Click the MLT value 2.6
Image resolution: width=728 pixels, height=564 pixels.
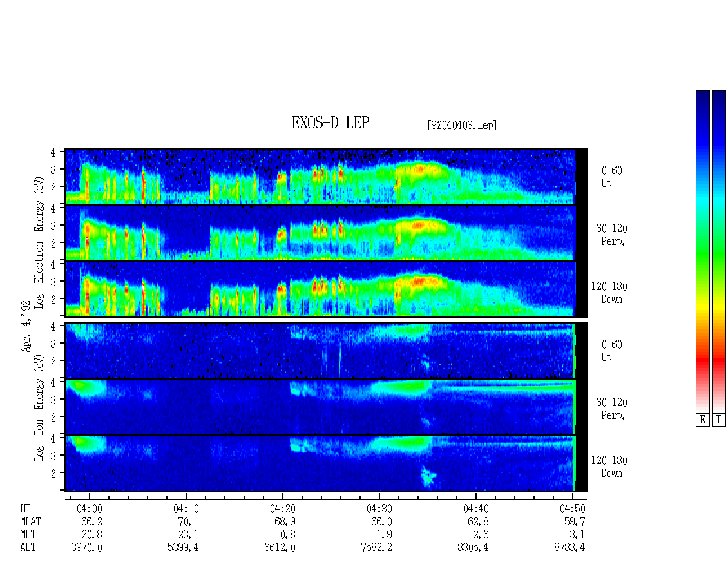pyautogui.click(x=481, y=535)
